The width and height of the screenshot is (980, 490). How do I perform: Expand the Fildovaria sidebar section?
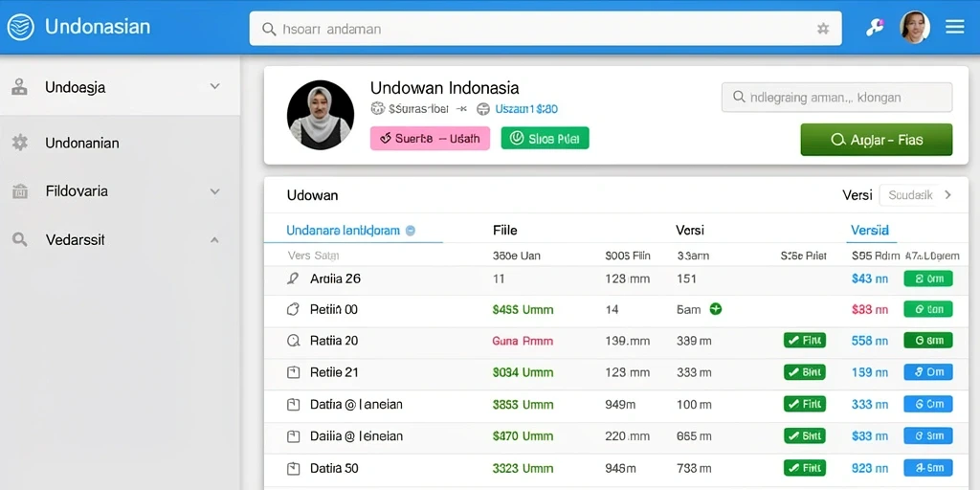tap(214, 191)
